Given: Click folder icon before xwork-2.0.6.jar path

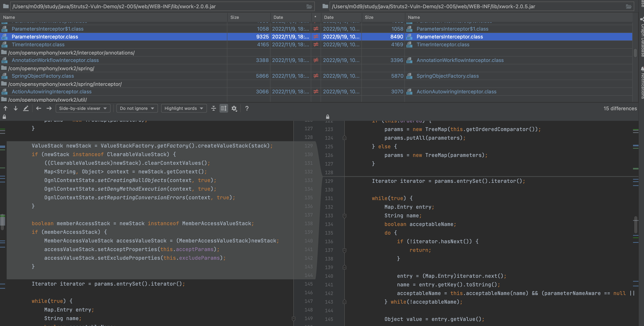Looking at the screenshot, I should click(x=6, y=6).
